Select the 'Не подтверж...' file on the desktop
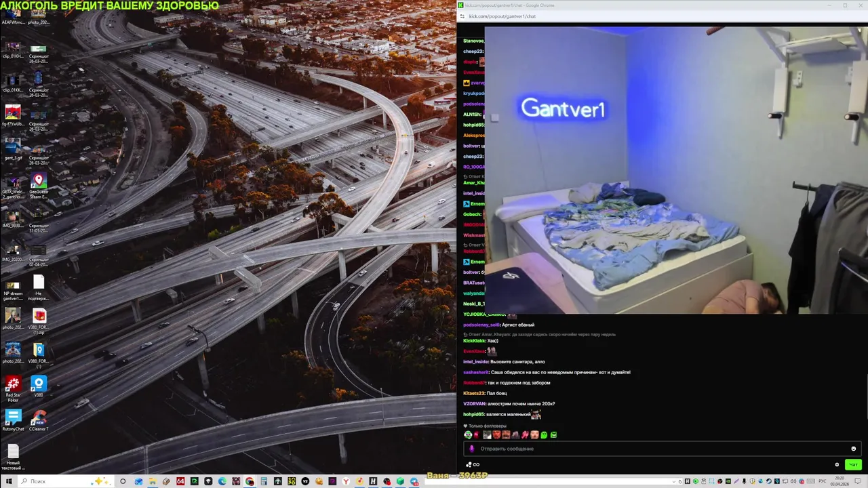The width and height of the screenshot is (868, 488). pyautogui.click(x=39, y=288)
